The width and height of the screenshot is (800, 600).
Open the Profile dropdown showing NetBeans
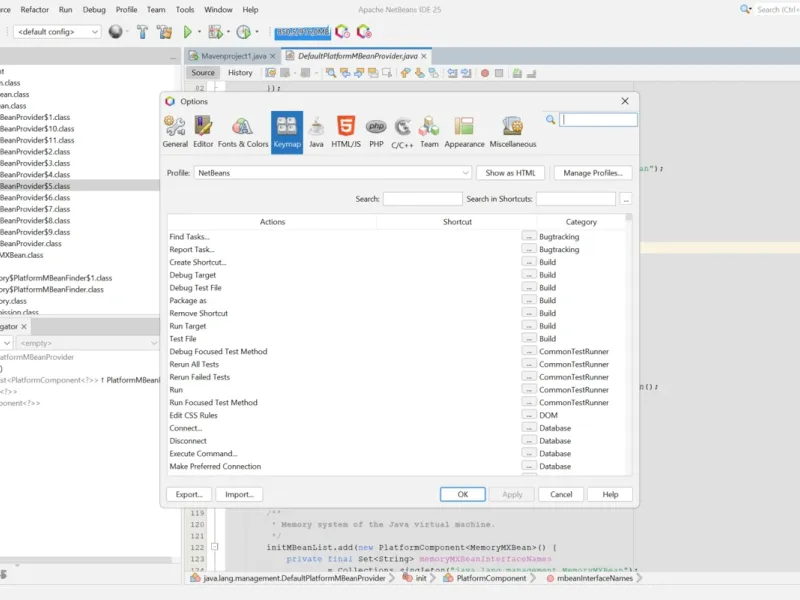[x=333, y=173]
